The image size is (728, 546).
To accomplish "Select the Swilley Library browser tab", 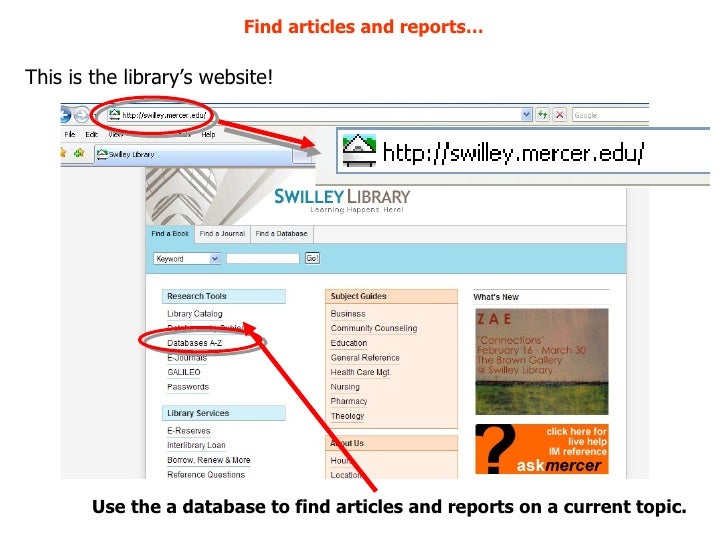I will [193, 154].
